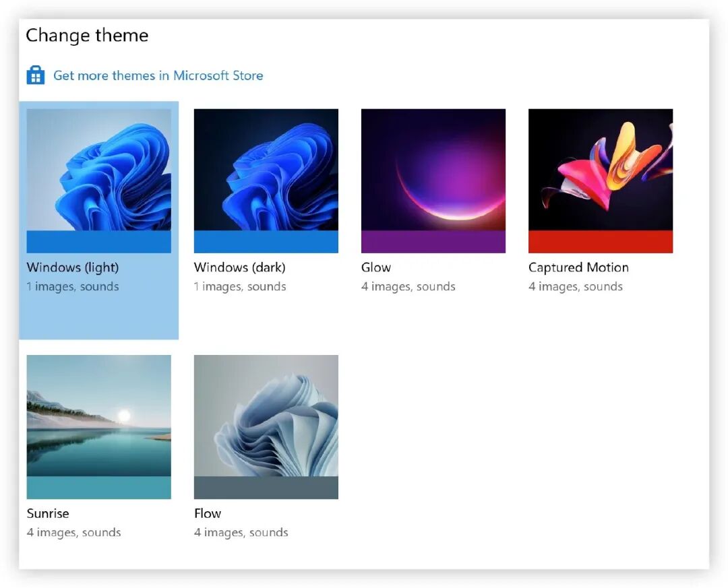Click "4 images, sounds" under Glow
728x588 pixels.
tap(408, 286)
